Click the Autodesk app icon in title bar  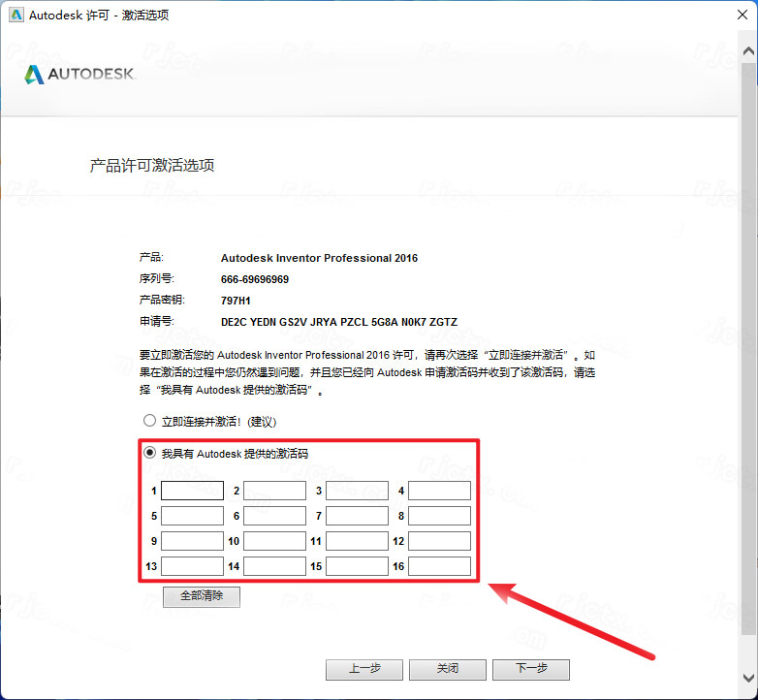pyautogui.click(x=16, y=15)
